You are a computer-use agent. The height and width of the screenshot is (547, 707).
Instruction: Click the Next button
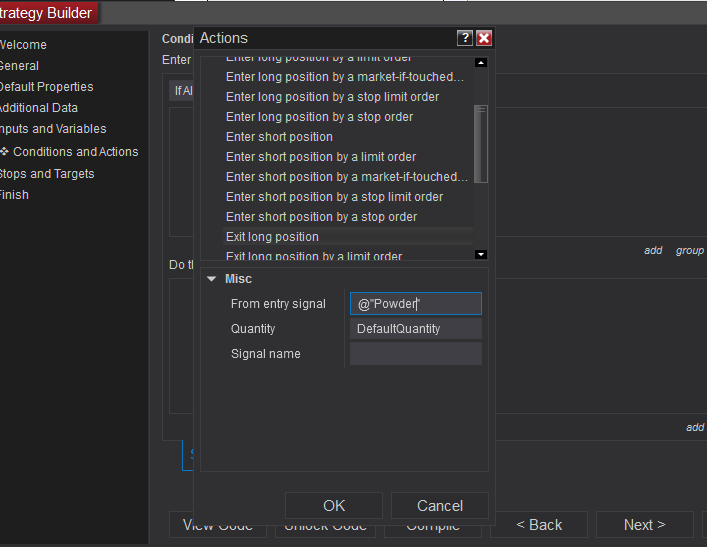pos(644,525)
